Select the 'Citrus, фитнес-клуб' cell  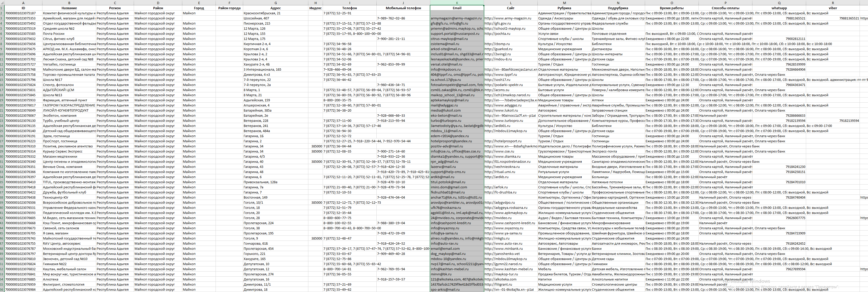[x=69, y=39]
